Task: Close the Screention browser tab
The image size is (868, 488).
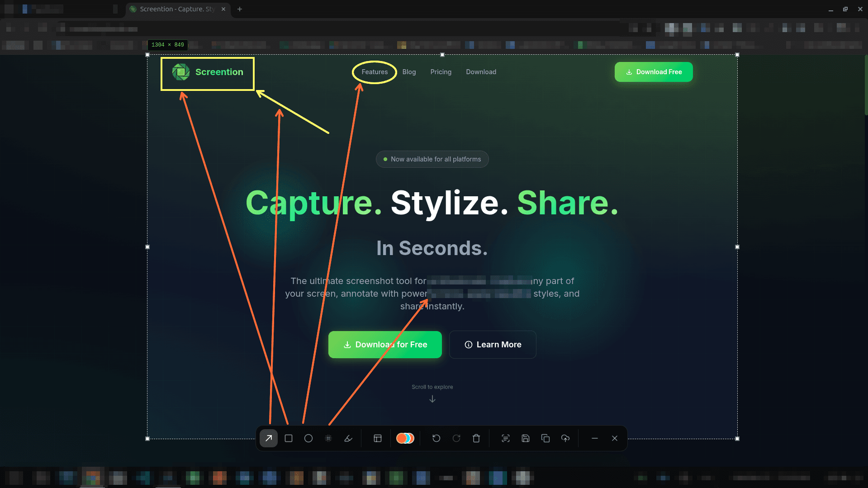Action: [223, 9]
